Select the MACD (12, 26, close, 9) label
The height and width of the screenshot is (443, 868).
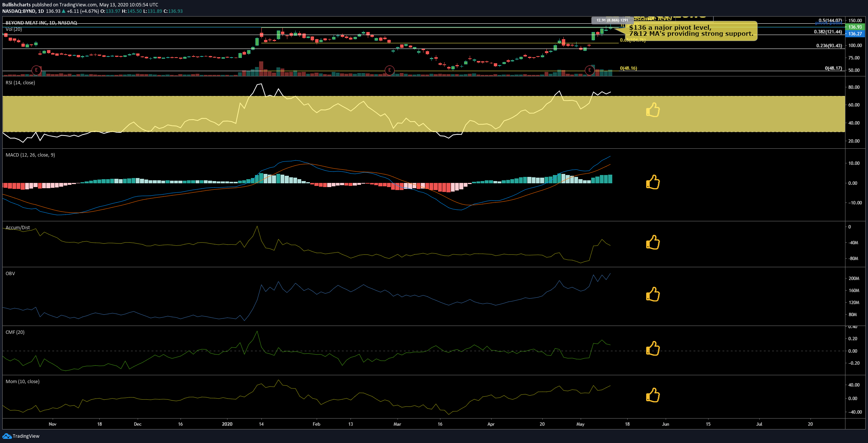tap(30, 155)
